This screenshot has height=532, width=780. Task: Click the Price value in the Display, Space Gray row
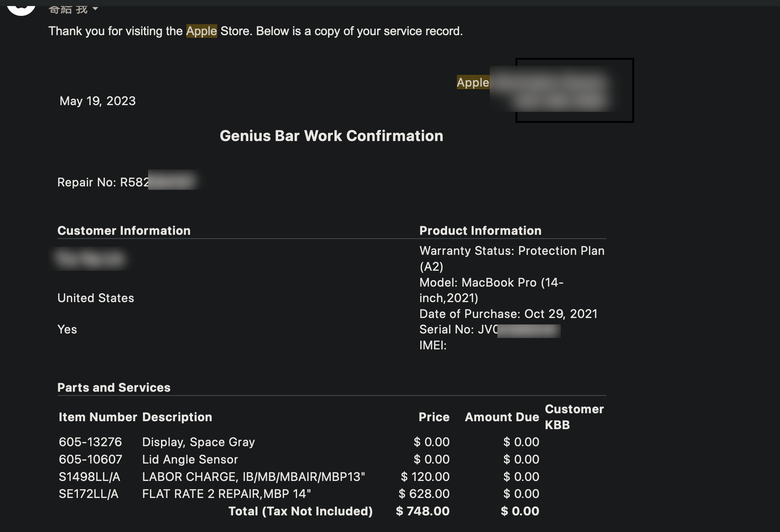tap(432, 441)
